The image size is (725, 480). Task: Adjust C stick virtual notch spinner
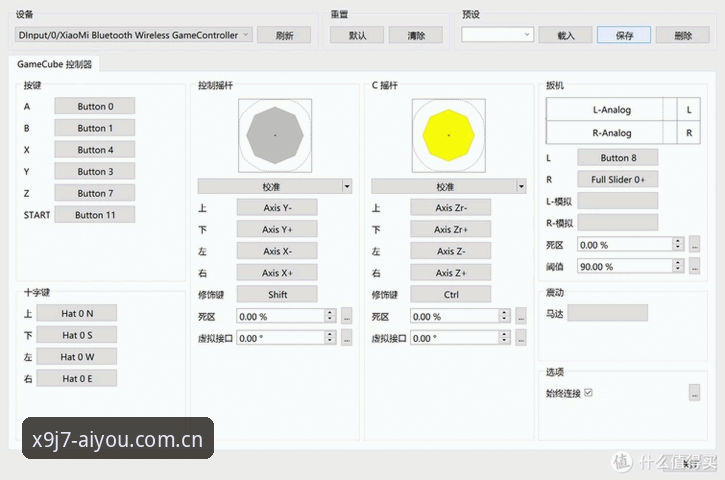coord(504,338)
